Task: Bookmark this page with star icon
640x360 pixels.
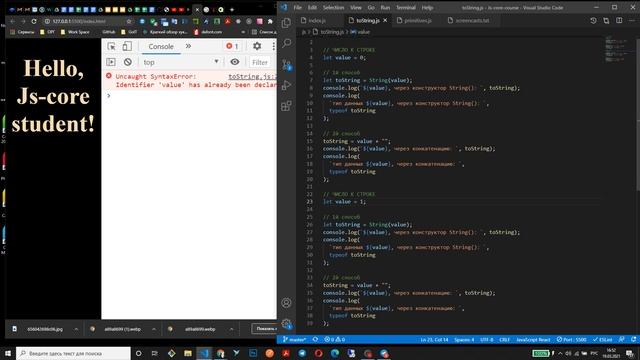Action: pyautogui.click(x=129, y=21)
